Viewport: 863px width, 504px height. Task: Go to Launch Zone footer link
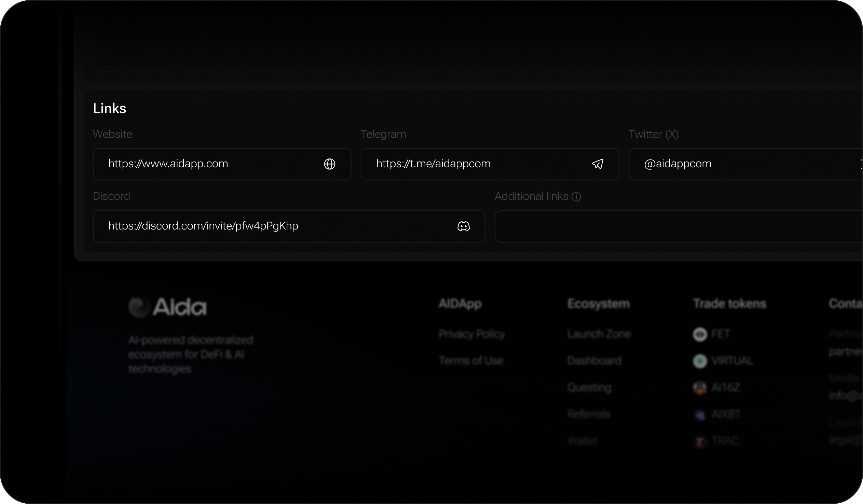click(x=599, y=334)
